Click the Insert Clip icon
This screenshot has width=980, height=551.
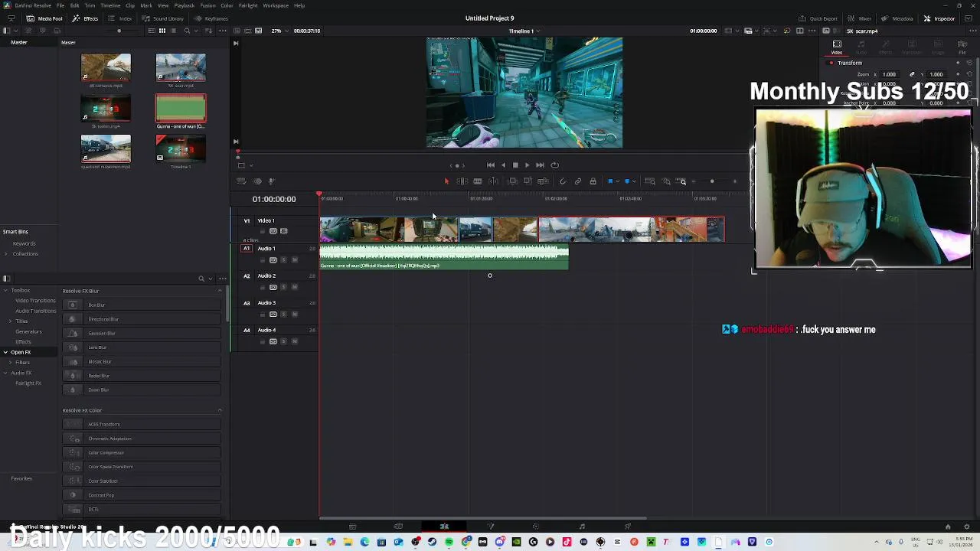click(x=513, y=181)
